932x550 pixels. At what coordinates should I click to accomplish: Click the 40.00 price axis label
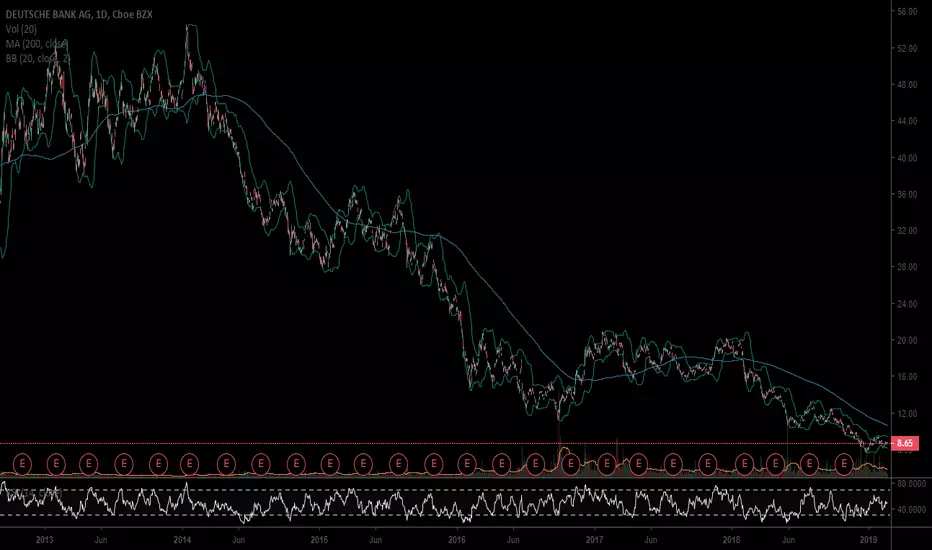click(x=907, y=158)
